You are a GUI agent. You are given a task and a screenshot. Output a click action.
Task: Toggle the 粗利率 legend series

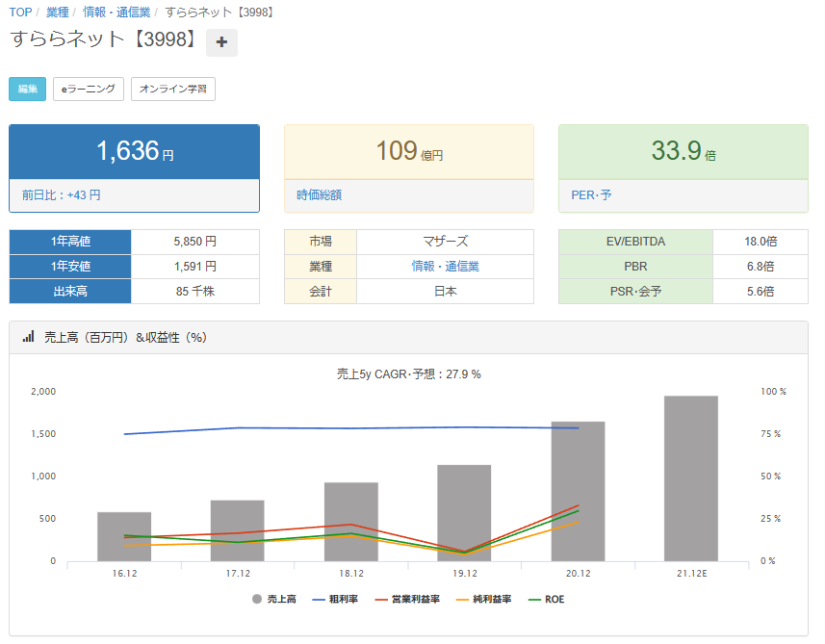coord(335,600)
